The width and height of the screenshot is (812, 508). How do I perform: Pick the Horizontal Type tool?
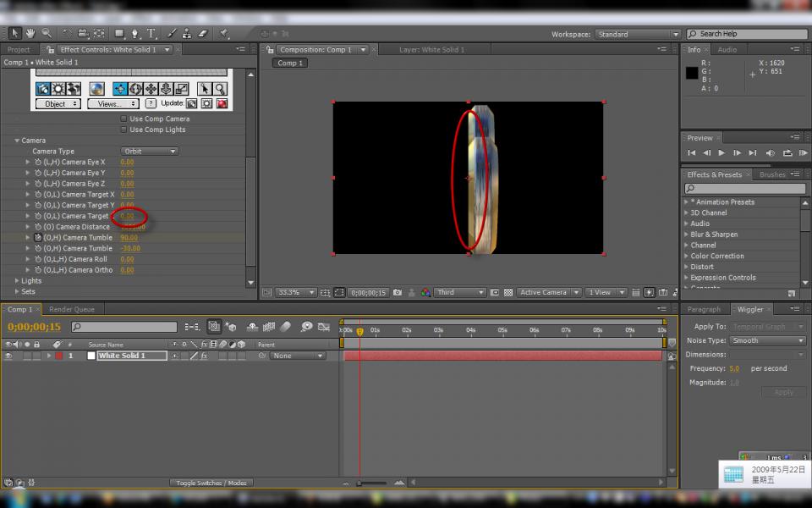pos(151,34)
